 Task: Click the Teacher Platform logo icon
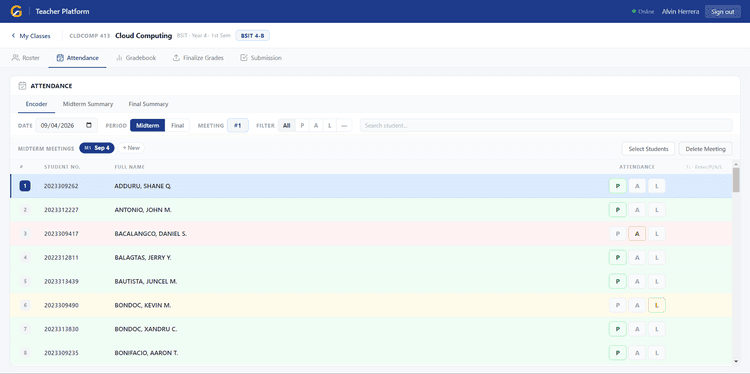(x=16, y=11)
